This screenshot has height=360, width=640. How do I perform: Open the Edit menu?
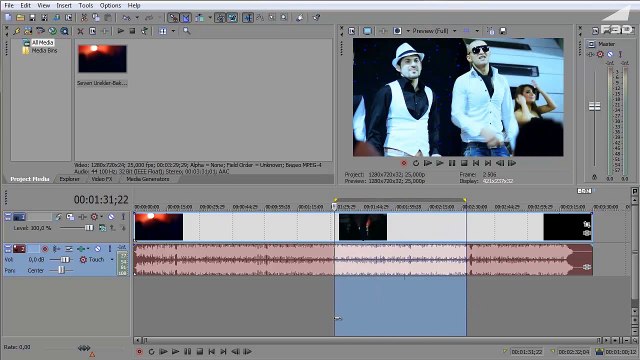tap(25, 5)
